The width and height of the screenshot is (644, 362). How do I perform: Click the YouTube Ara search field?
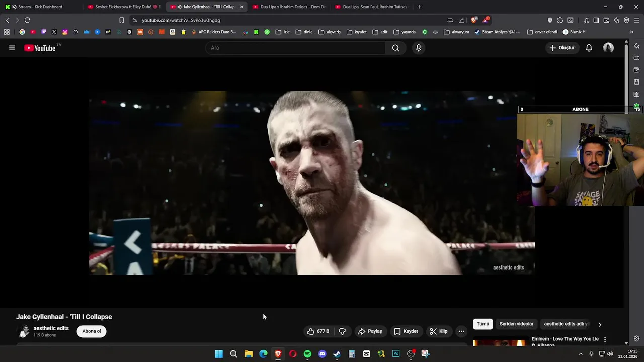click(295, 48)
